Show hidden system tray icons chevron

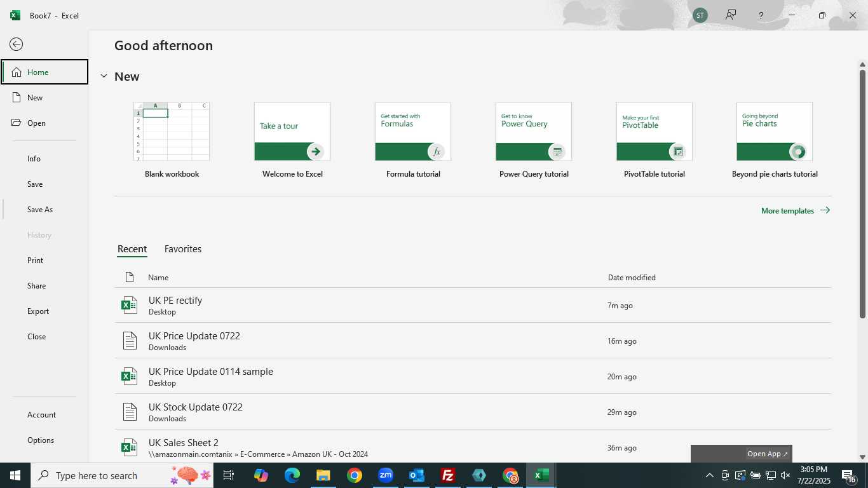709,475
